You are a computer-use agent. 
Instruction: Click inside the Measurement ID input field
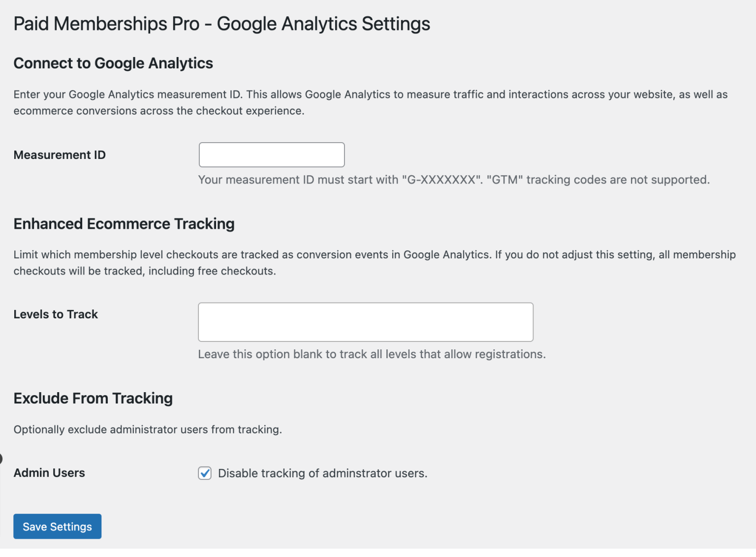[x=271, y=155]
